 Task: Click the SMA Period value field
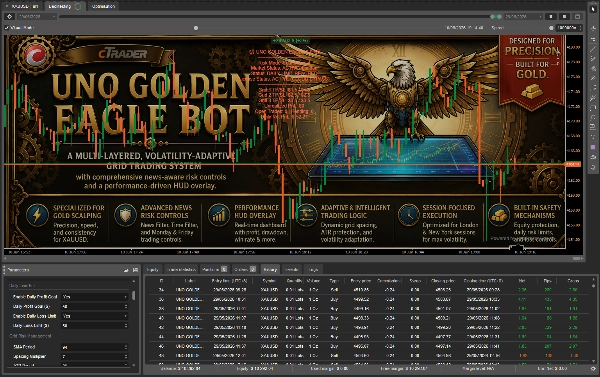pos(95,347)
